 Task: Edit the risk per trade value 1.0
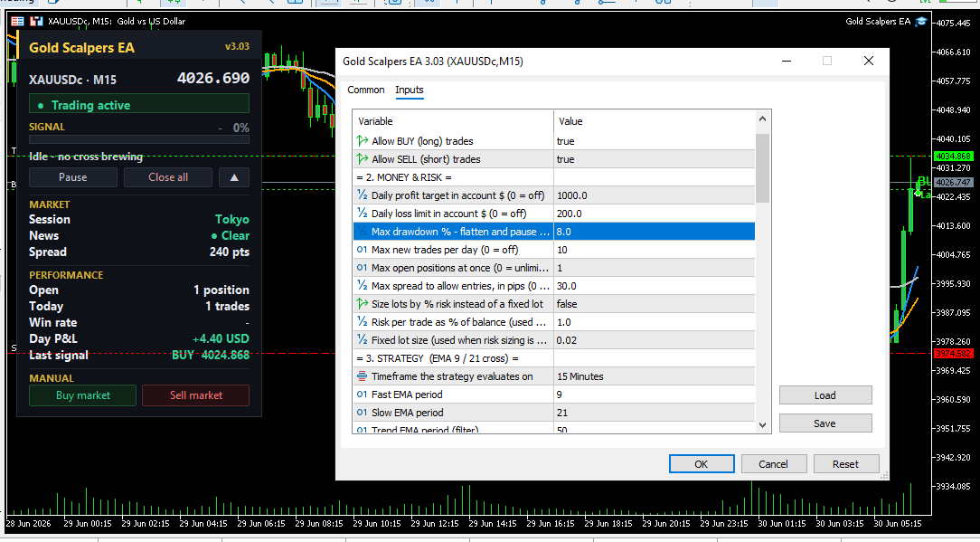click(x=655, y=322)
